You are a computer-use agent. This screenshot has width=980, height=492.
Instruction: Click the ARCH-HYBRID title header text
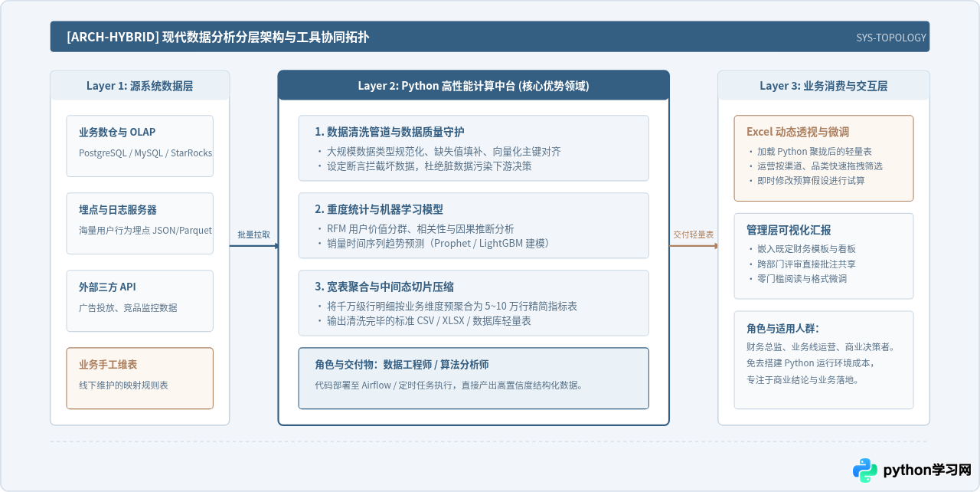pos(217,37)
